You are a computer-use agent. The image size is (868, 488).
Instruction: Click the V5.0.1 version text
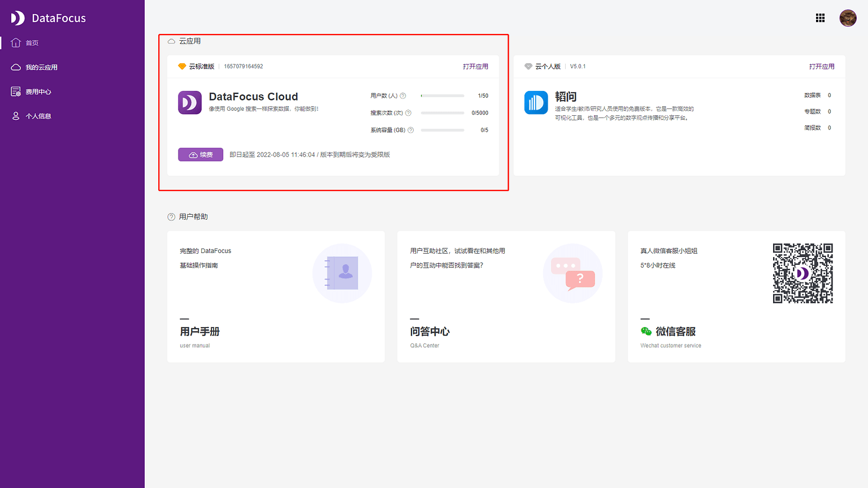point(578,66)
